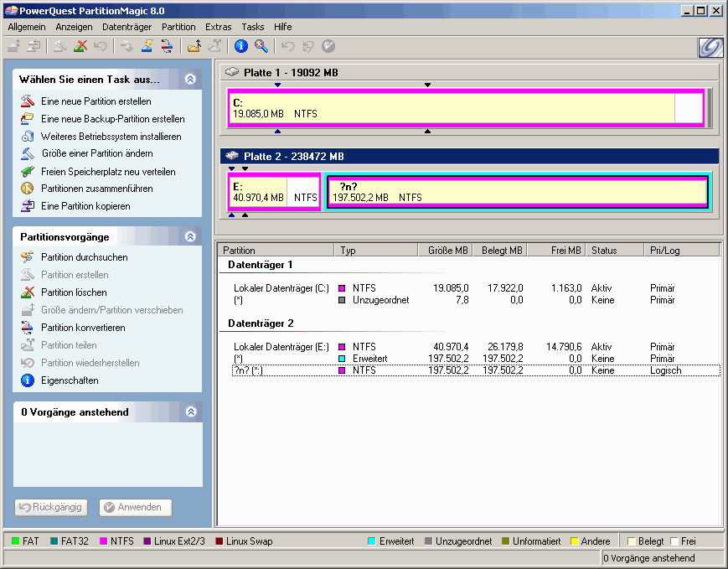Sort by the Status column header

tap(615, 250)
